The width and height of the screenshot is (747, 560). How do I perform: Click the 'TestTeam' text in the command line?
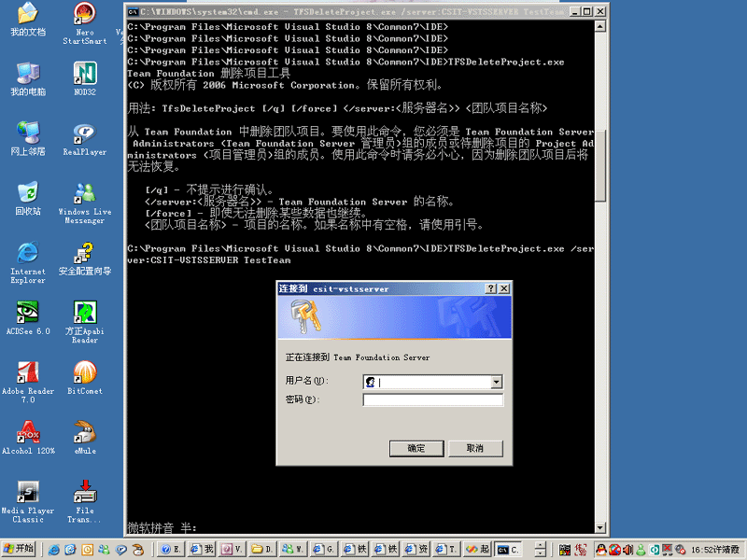coord(267,260)
